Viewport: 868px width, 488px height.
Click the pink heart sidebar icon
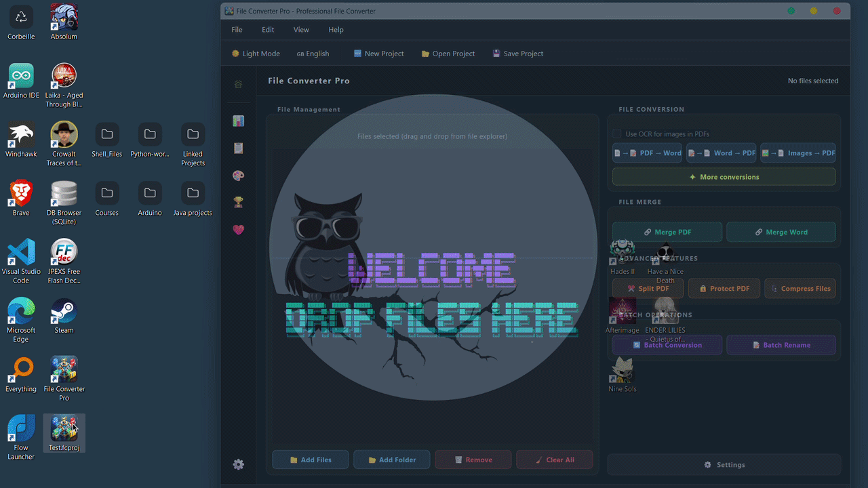(238, 230)
